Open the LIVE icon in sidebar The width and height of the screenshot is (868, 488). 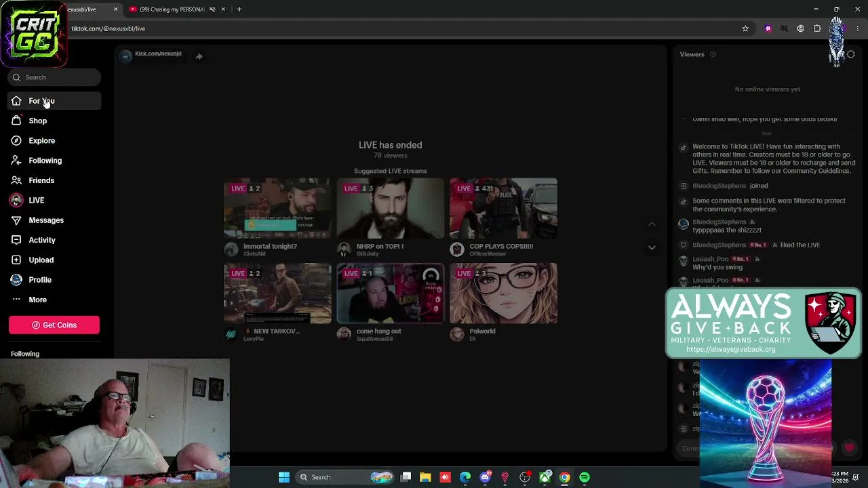click(x=16, y=200)
